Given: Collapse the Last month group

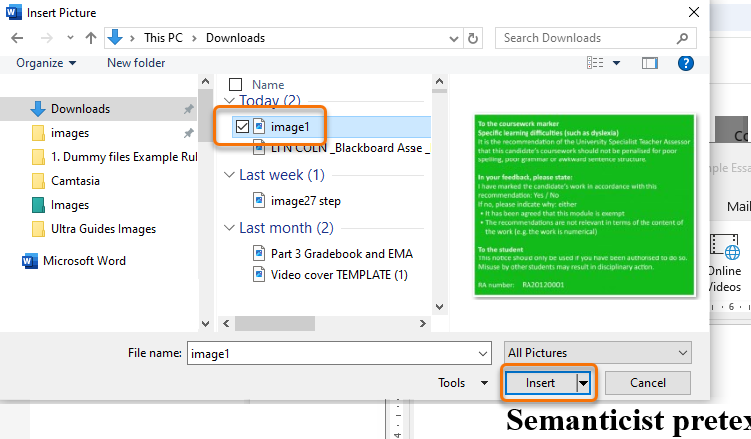Looking at the screenshot, I should [x=231, y=228].
